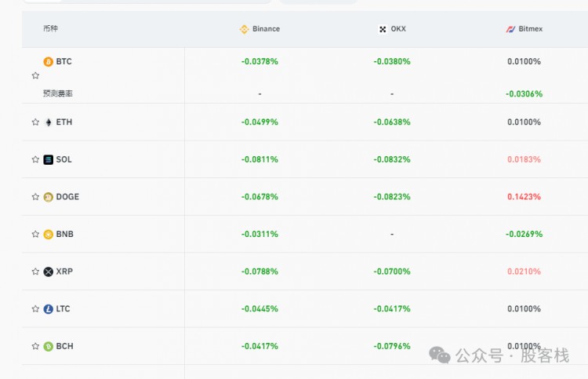
Task: Click DOGE OKX rate -0.0823%
Action: point(392,197)
